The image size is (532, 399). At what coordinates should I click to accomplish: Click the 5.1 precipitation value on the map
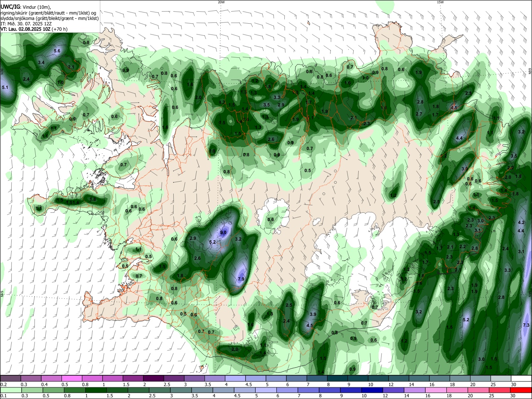pyautogui.click(x=5, y=88)
